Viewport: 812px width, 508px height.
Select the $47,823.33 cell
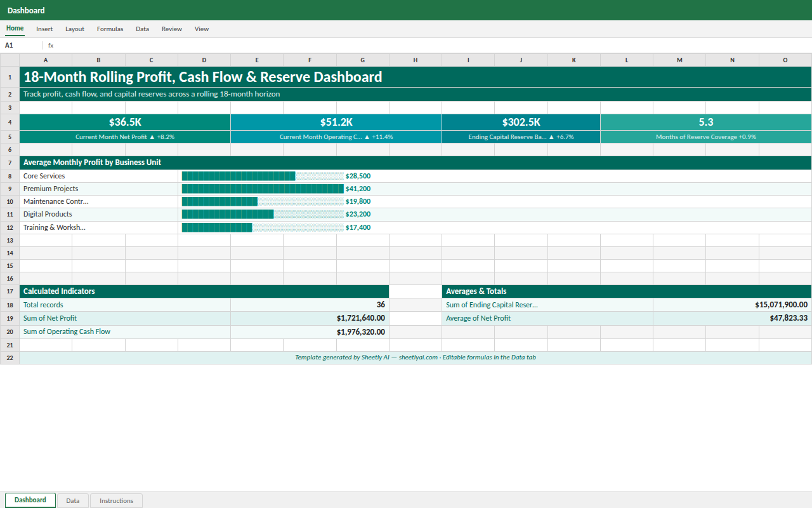(x=733, y=318)
